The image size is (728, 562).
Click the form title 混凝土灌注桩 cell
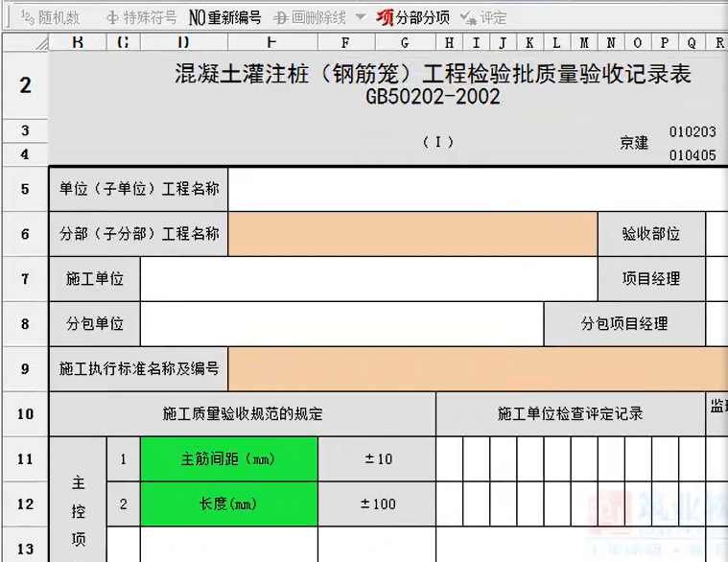click(x=433, y=84)
